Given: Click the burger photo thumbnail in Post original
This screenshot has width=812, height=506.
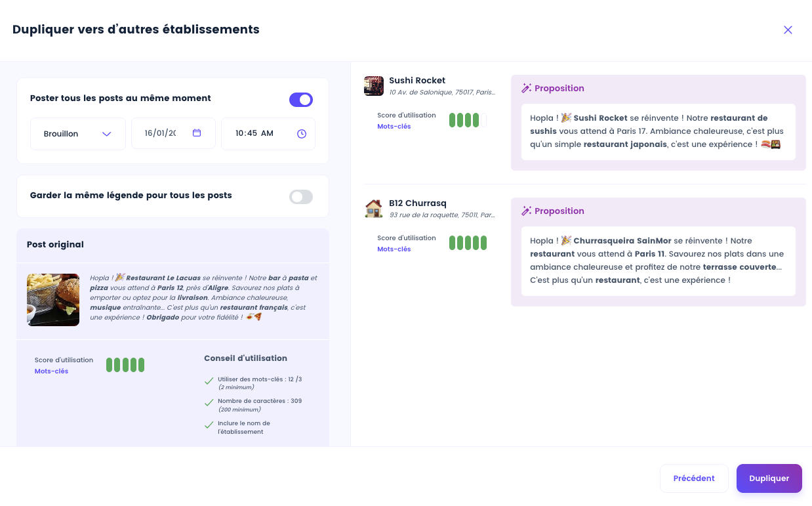Looking at the screenshot, I should (53, 300).
